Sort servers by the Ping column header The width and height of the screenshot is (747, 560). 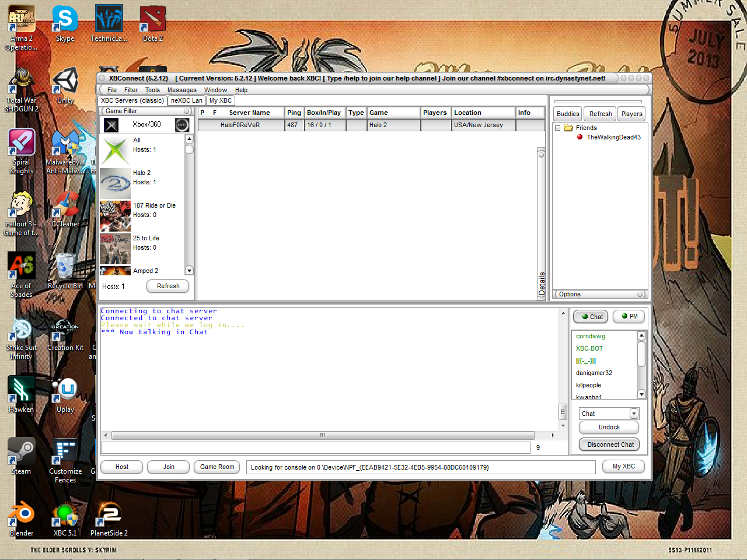click(x=294, y=113)
